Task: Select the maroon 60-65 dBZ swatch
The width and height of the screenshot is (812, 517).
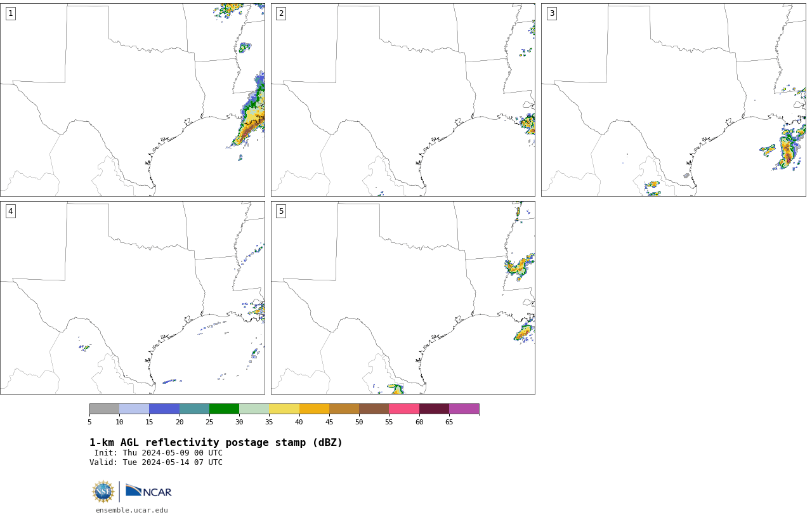Action: [434, 409]
